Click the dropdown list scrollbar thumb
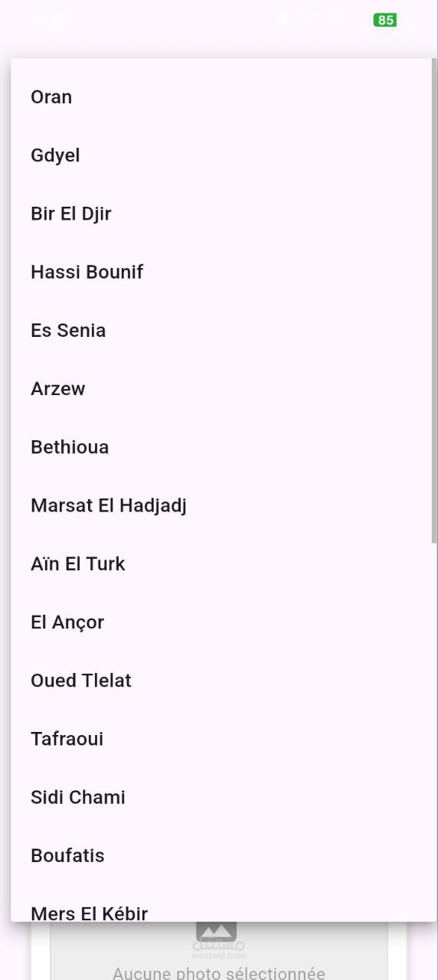The width and height of the screenshot is (438, 980). tap(434, 301)
